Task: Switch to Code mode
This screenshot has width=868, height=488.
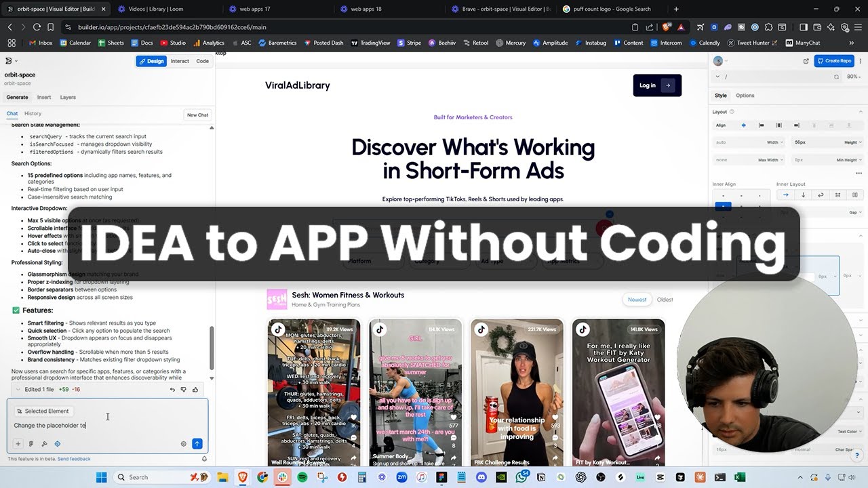Action: pyautogui.click(x=202, y=61)
